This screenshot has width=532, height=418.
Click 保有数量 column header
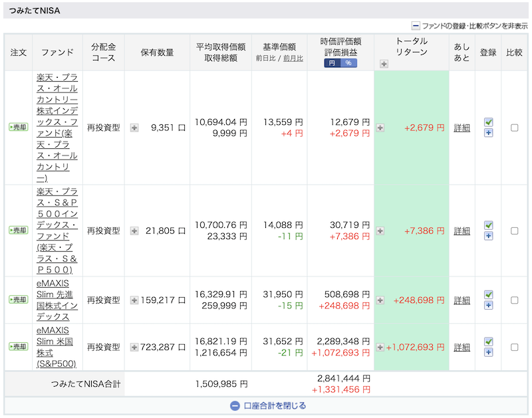157,52
